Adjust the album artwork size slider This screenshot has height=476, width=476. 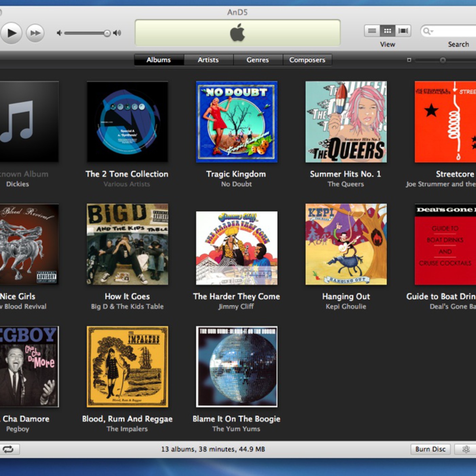point(443,60)
